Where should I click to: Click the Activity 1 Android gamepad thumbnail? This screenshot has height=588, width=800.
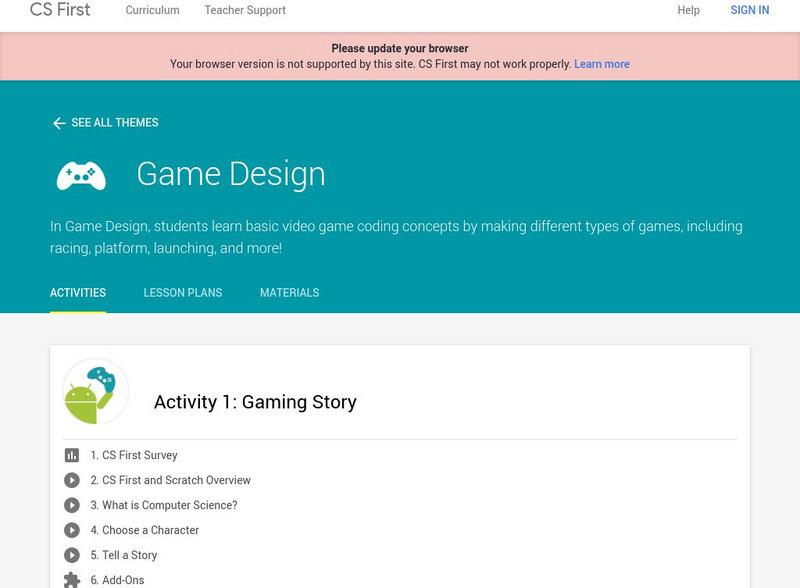(95, 391)
